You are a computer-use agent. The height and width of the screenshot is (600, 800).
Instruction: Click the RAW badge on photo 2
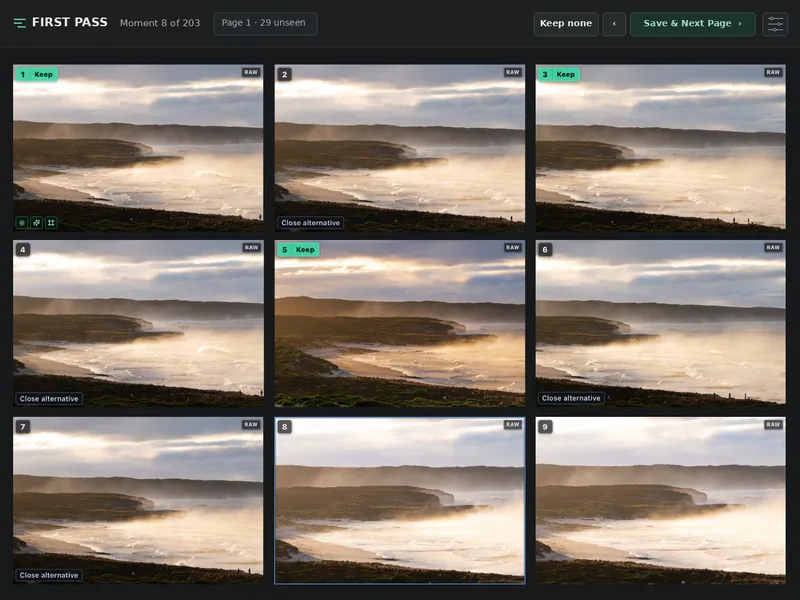pyautogui.click(x=512, y=72)
